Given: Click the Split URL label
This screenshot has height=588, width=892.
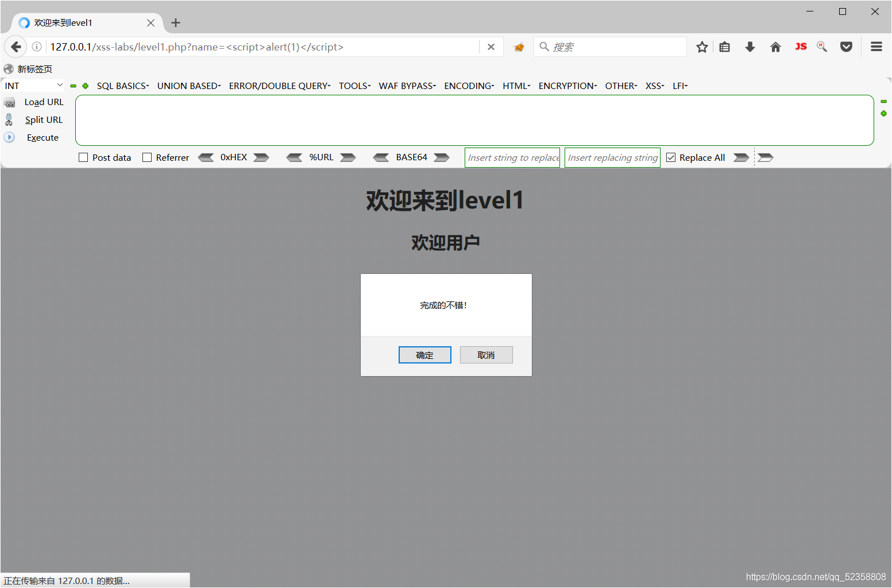Looking at the screenshot, I should click(x=44, y=119).
